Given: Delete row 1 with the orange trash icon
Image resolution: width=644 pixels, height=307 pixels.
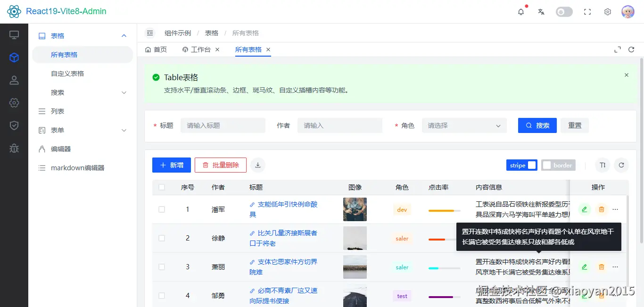Looking at the screenshot, I should click(602, 209).
